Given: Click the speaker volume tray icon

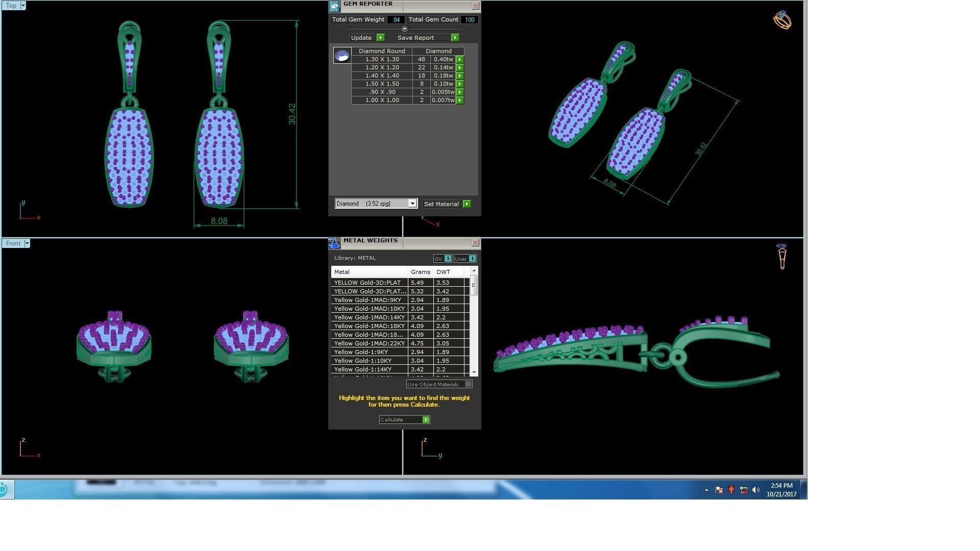Looking at the screenshot, I should click(756, 490).
